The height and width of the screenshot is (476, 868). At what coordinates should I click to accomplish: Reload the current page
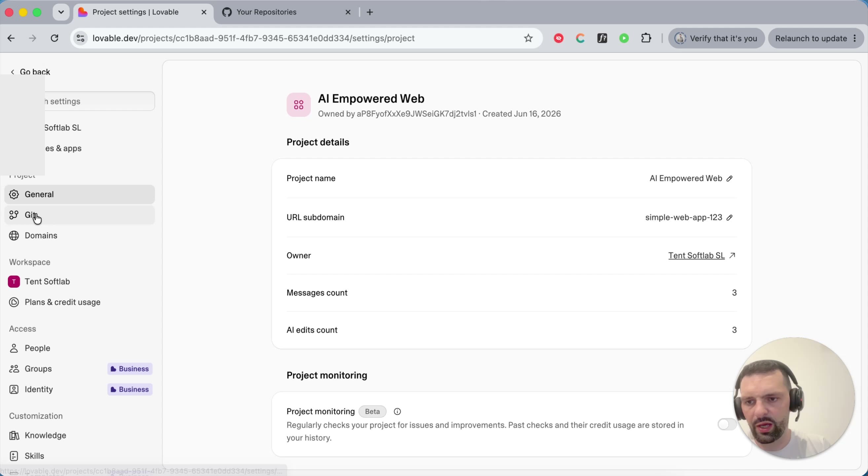(54, 38)
